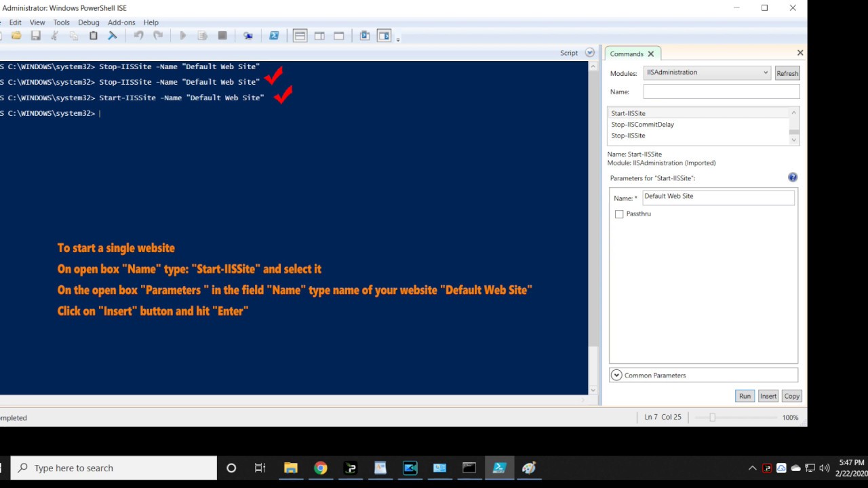Run Script with the play icon
Viewport: 868px width, 488px height.
(x=183, y=36)
